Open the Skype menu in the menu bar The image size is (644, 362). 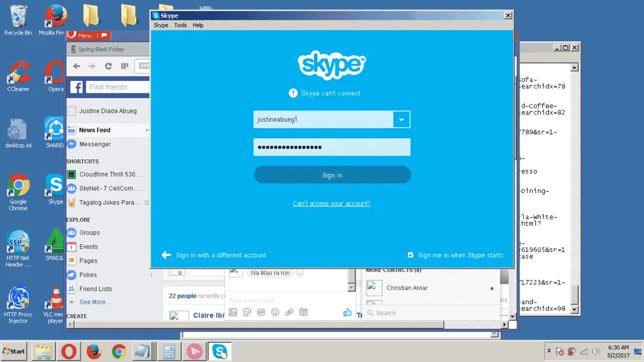coord(160,25)
